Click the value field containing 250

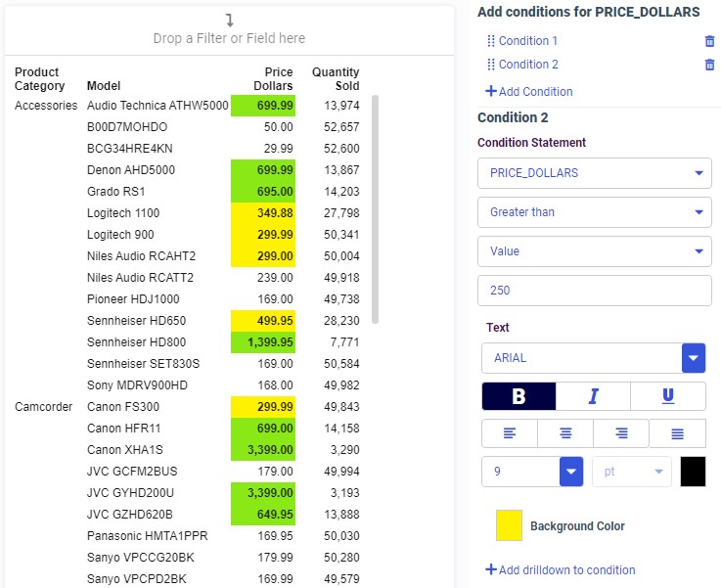click(594, 291)
